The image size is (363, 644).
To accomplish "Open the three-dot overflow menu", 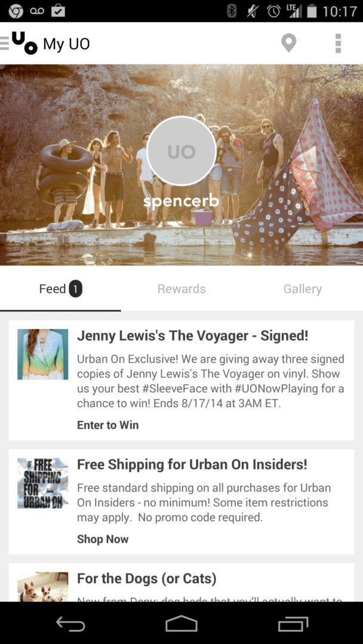I will coord(338,43).
